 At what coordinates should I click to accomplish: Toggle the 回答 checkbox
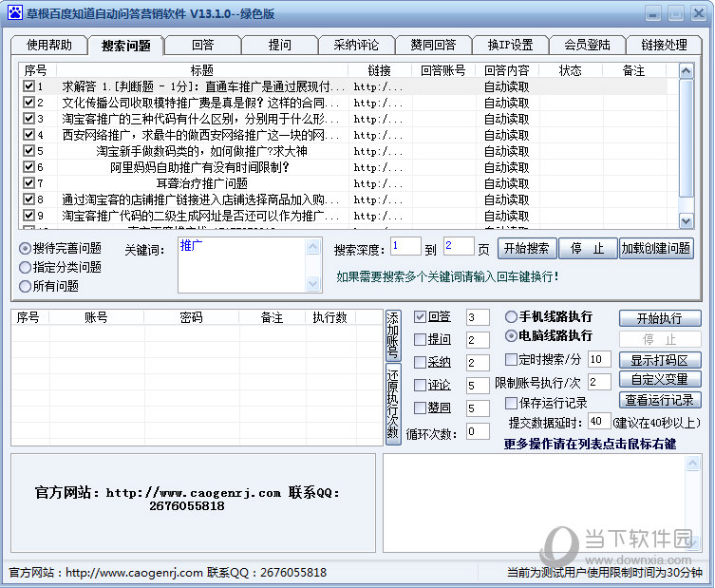coord(420,316)
